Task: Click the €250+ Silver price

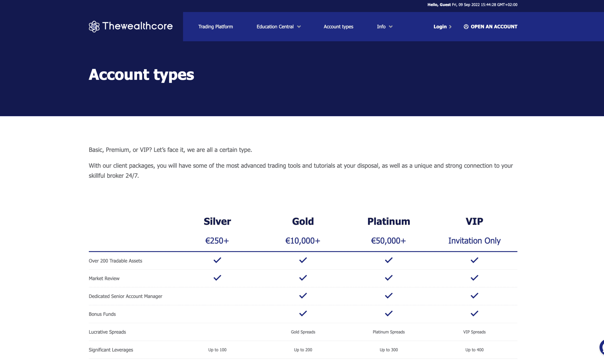Action: [x=217, y=241]
